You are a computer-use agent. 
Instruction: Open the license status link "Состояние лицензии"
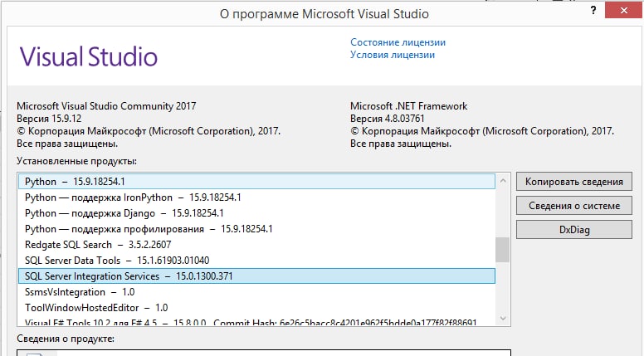pyautogui.click(x=398, y=42)
